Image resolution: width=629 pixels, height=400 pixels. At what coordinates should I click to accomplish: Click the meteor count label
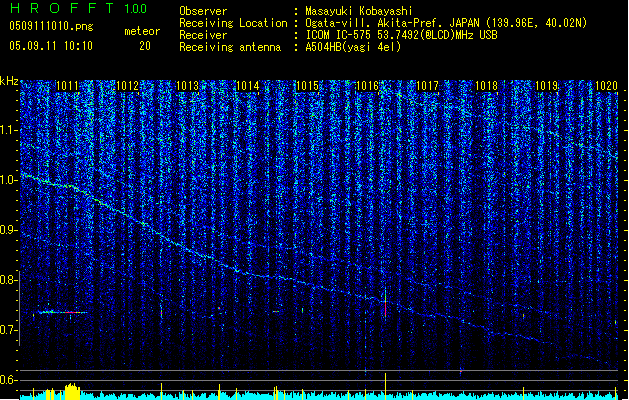142,31
